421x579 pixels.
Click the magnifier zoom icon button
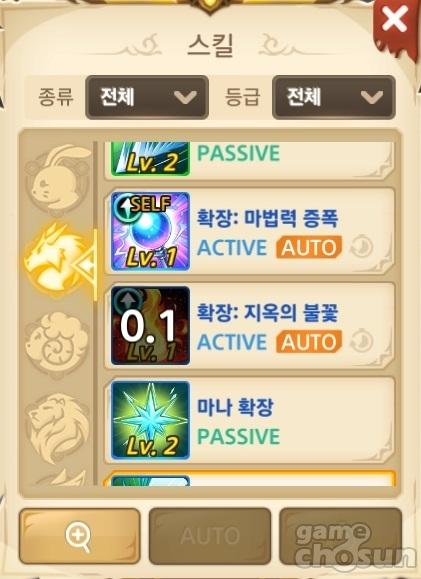(79, 536)
